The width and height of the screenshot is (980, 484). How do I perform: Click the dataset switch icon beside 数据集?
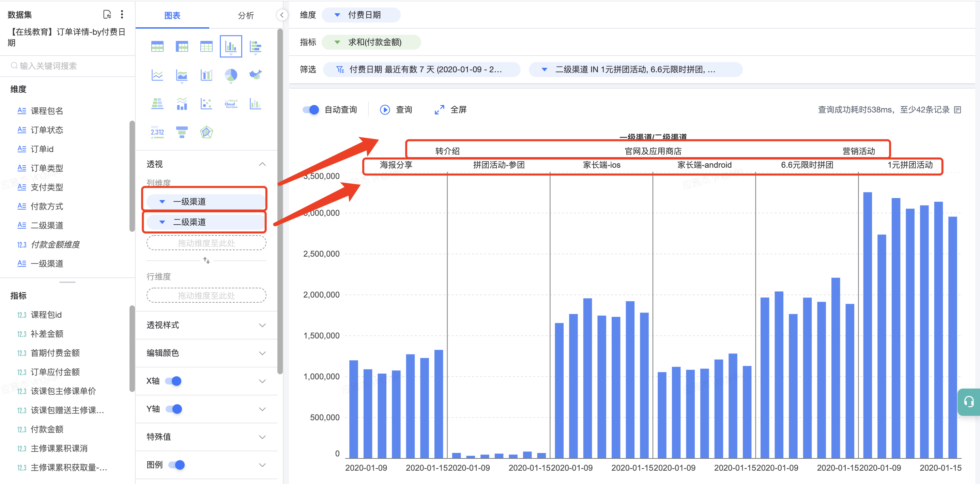[107, 14]
